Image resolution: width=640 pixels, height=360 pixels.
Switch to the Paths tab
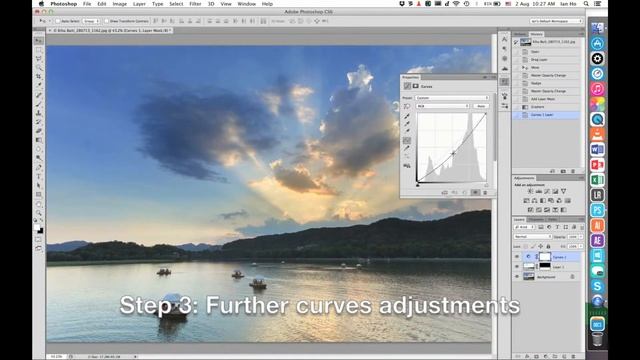coord(552,220)
